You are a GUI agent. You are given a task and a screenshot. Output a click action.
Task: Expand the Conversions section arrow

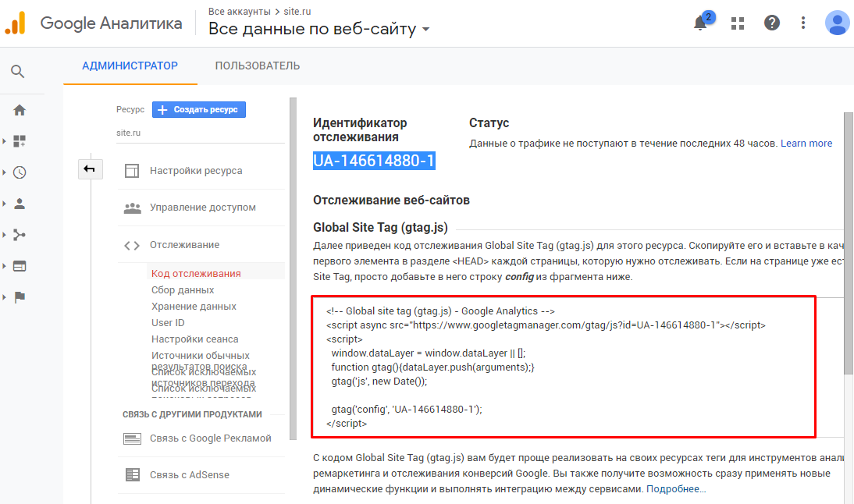coord(5,297)
